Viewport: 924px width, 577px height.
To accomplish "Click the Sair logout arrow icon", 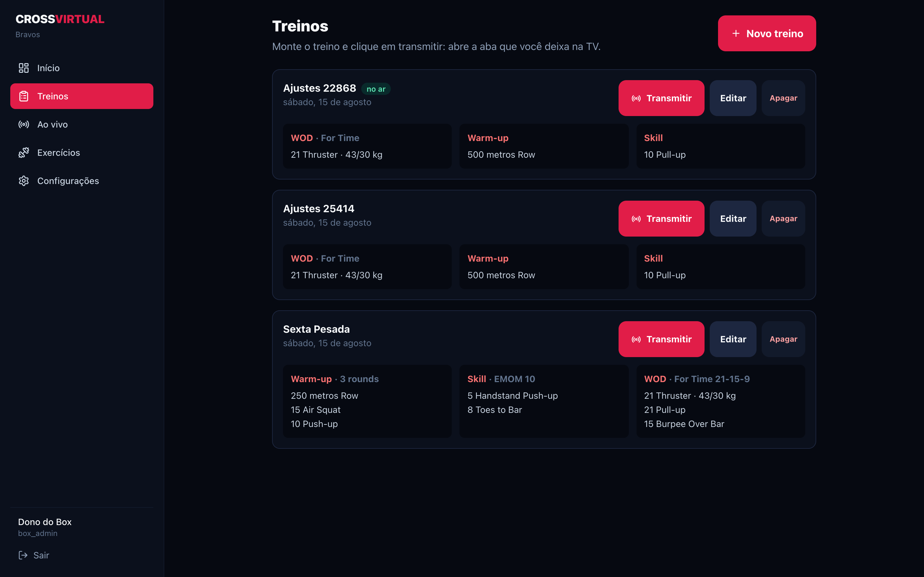I will [23, 555].
